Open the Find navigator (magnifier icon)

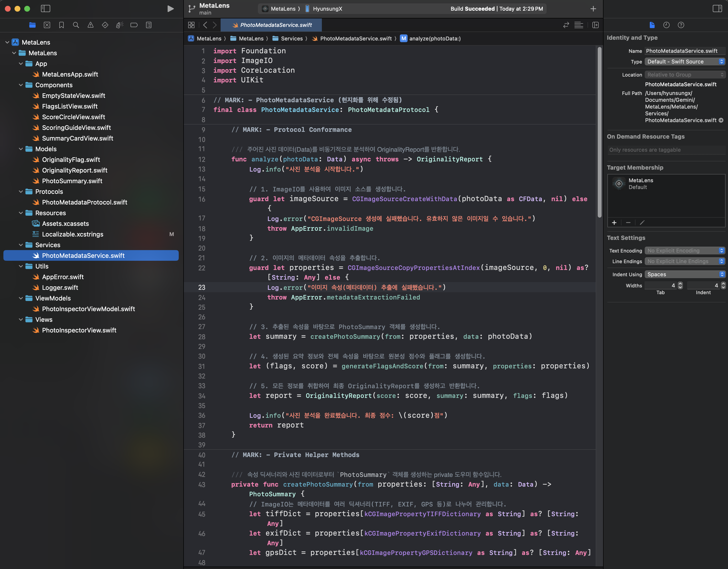(76, 25)
